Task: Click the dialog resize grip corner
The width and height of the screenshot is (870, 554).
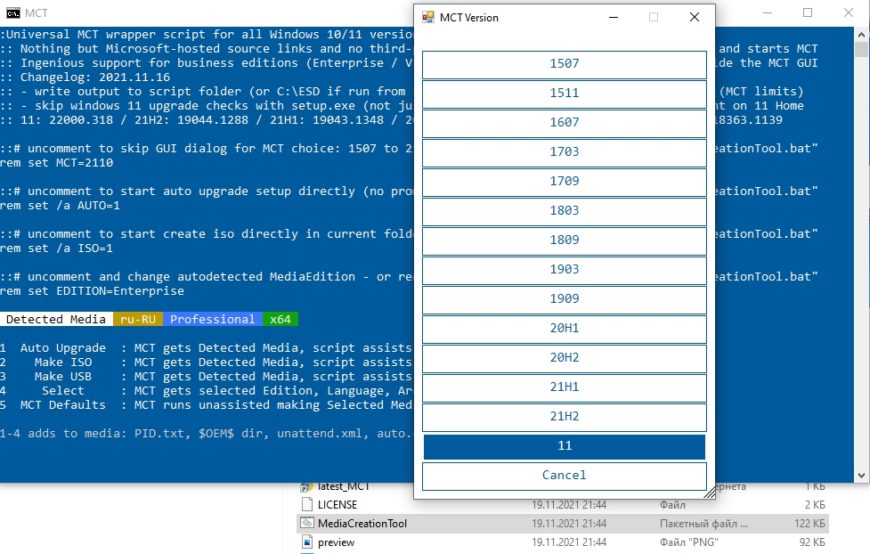Action: [711, 493]
